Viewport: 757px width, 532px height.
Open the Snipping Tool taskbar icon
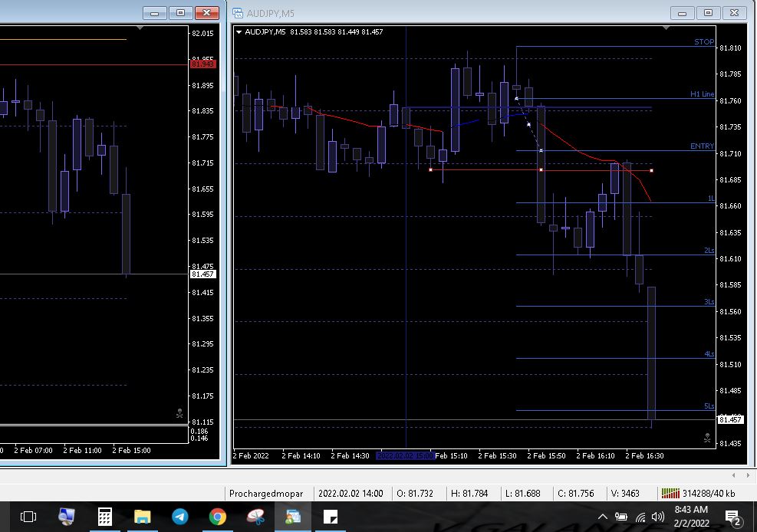(x=255, y=517)
